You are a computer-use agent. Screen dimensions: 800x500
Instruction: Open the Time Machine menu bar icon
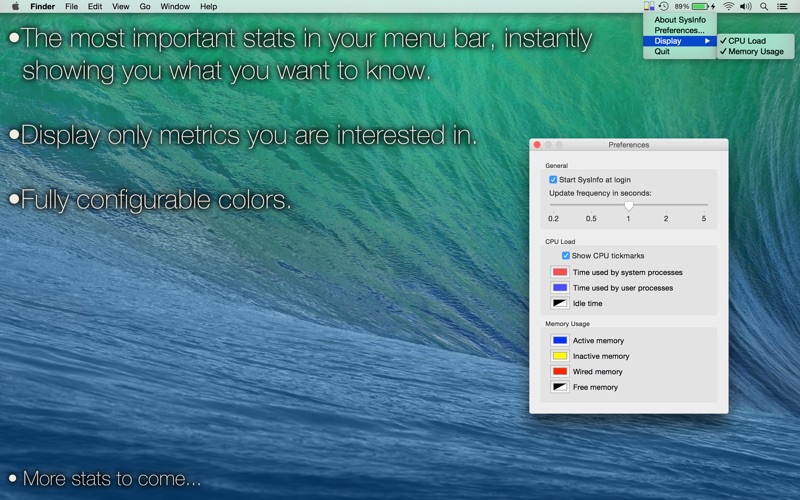[663, 6]
